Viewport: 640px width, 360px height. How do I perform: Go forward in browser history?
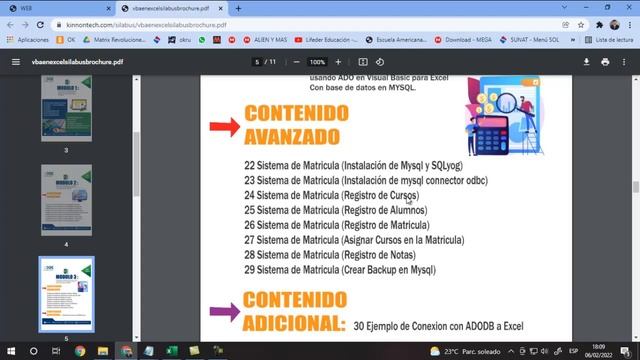(x=25, y=25)
